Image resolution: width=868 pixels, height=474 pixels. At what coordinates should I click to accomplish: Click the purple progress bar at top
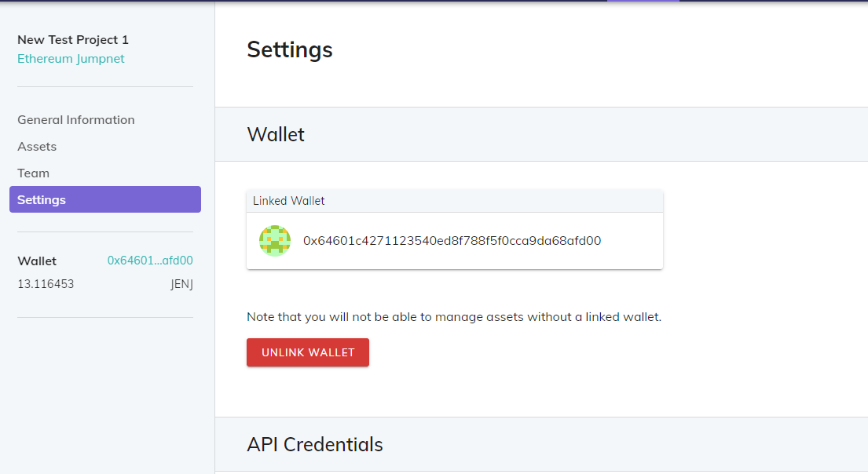(643, 1)
